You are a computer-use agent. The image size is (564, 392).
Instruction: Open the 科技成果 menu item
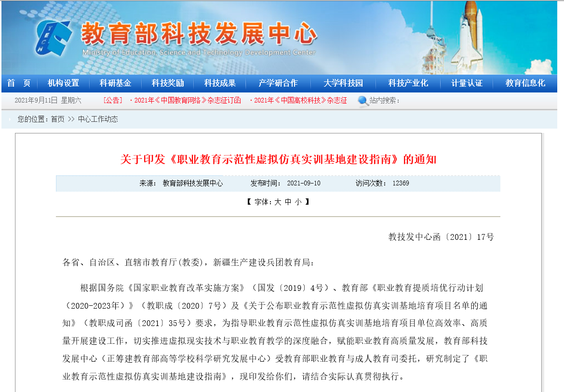pos(220,83)
